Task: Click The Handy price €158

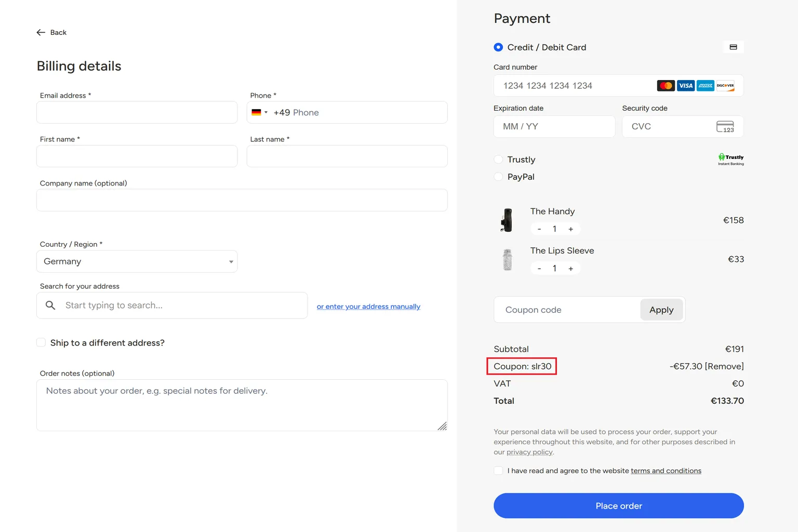Action: point(734,220)
